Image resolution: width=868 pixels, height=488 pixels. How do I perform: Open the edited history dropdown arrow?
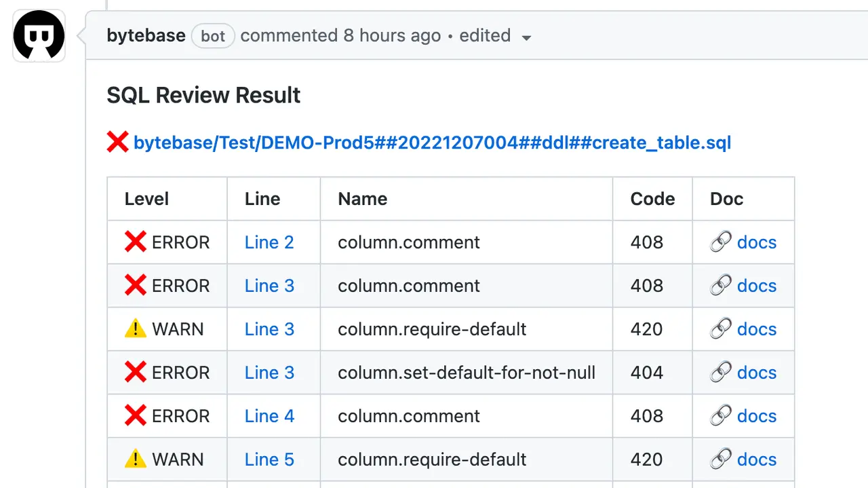pyautogui.click(x=526, y=38)
